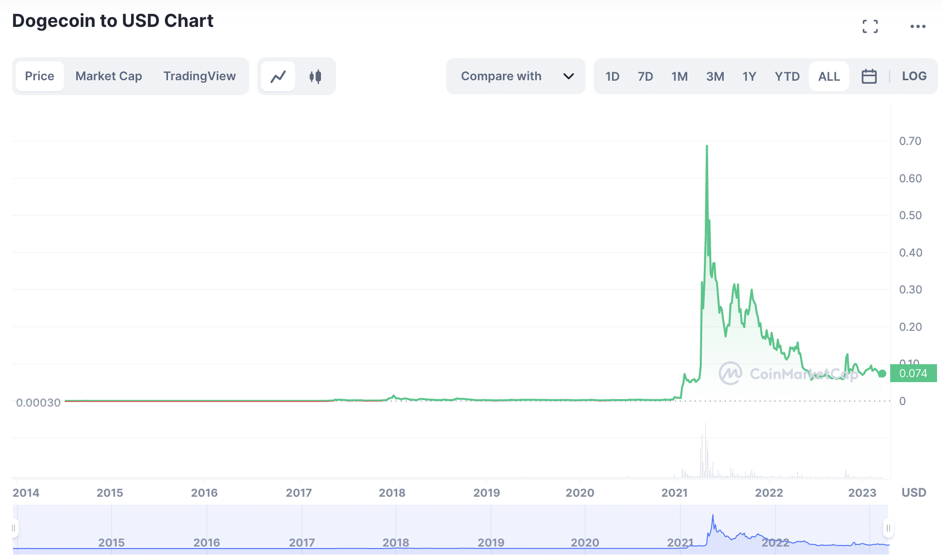Switch to the line chart icon

point(278,76)
